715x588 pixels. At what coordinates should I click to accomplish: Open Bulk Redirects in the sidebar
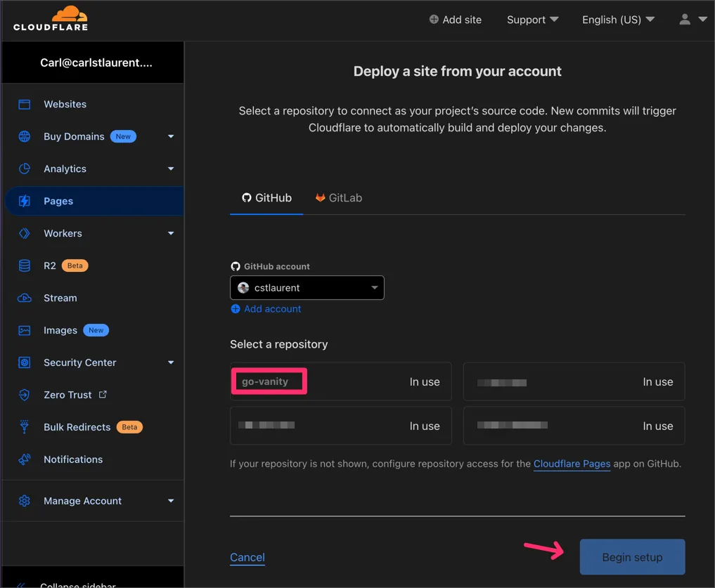(77, 426)
